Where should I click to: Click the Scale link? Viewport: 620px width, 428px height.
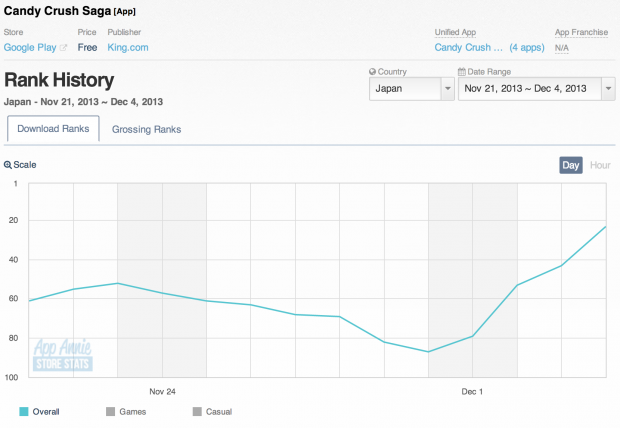[x=25, y=165]
